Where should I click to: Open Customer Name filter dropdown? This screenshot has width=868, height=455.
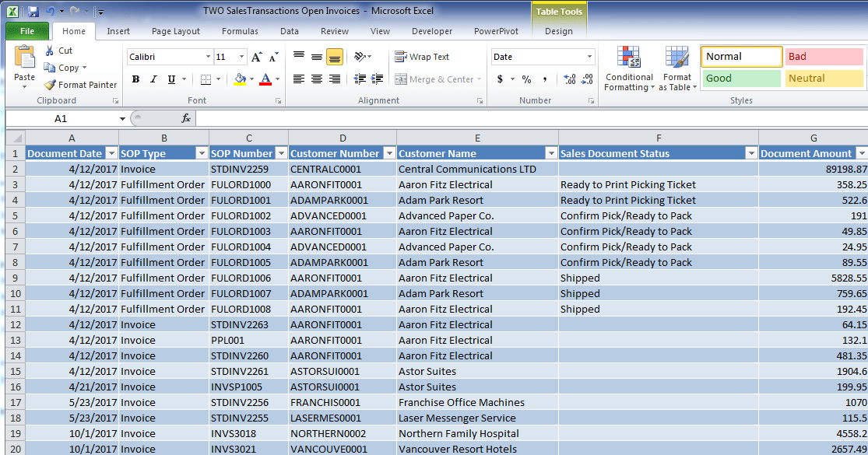pos(551,153)
